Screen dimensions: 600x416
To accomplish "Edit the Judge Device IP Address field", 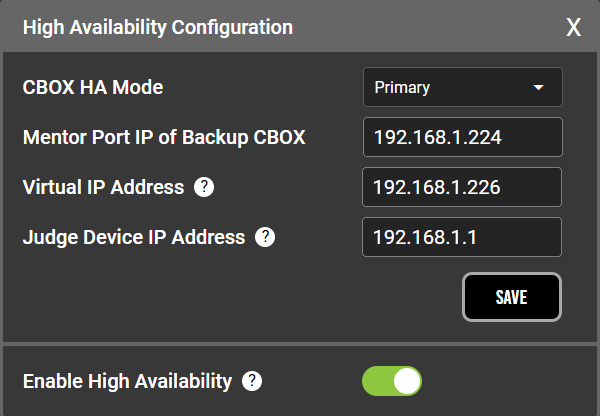I will coord(462,237).
